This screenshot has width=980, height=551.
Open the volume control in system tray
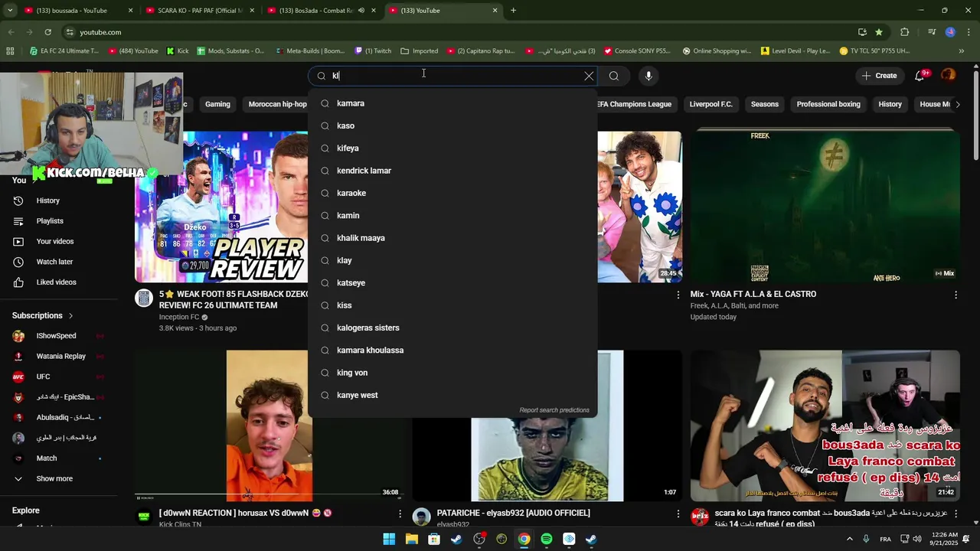(916, 539)
